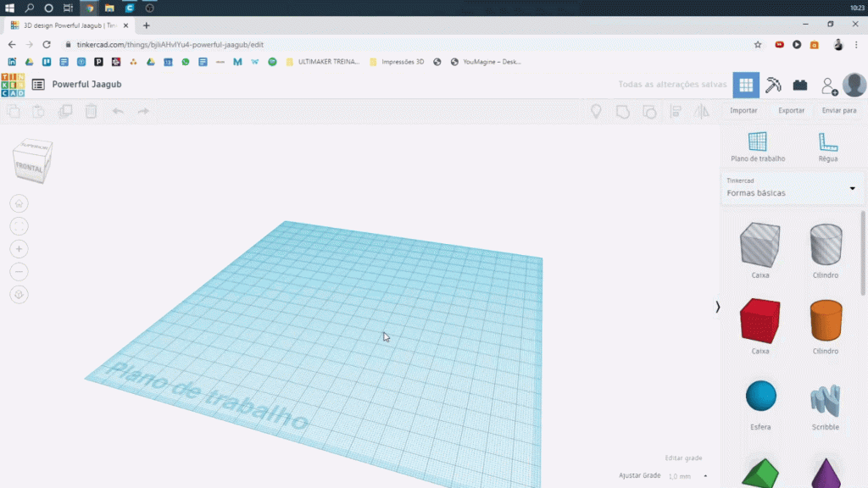Click the taskbar search icon

click(30, 8)
